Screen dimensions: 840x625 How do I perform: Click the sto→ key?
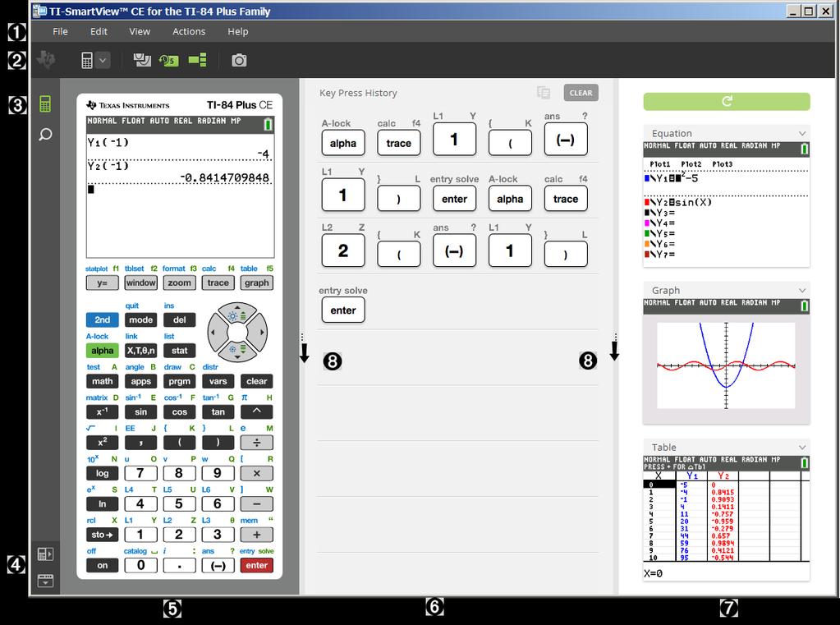103,535
